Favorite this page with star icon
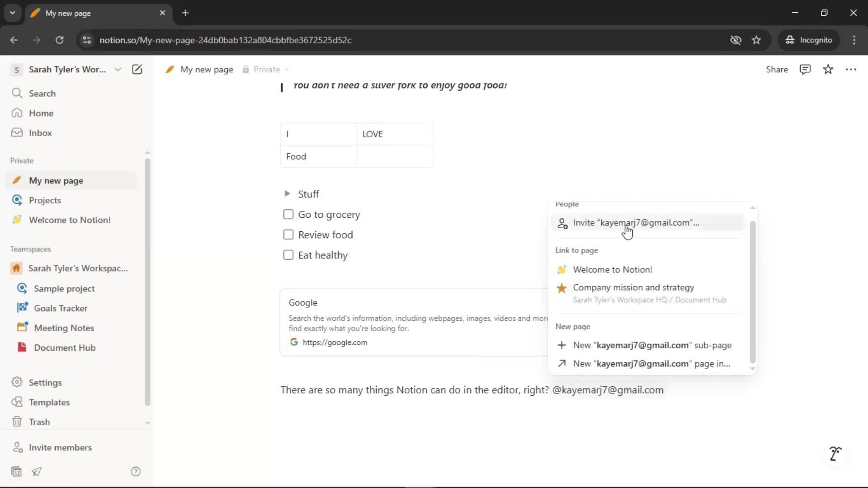The image size is (868, 488). click(828, 69)
